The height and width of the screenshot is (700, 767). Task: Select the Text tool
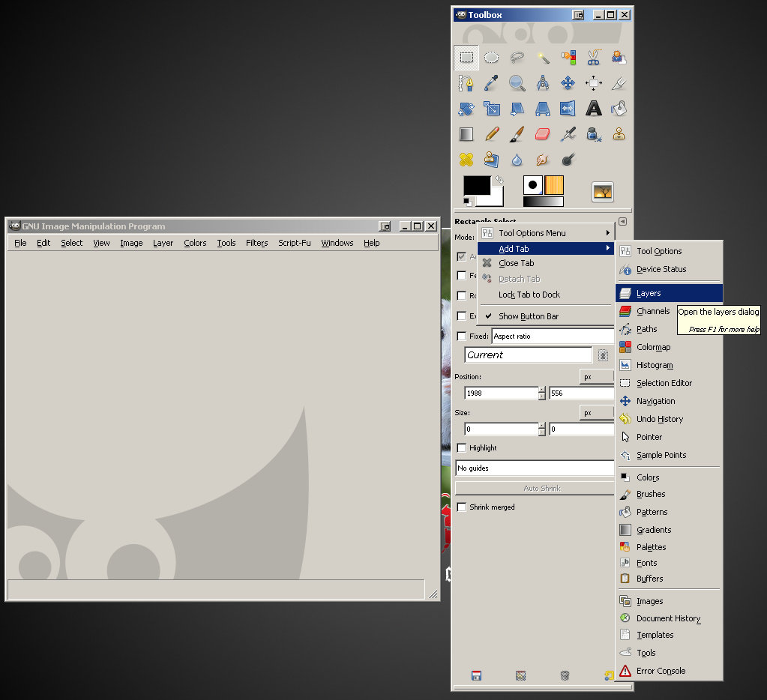593,109
